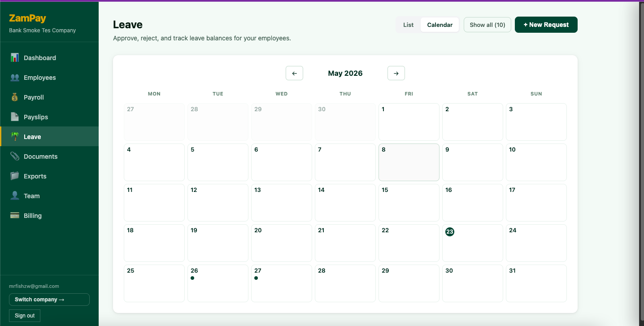The width and height of the screenshot is (644, 326).
Task: Open Employees in the sidebar
Action: (x=49, y=78)
